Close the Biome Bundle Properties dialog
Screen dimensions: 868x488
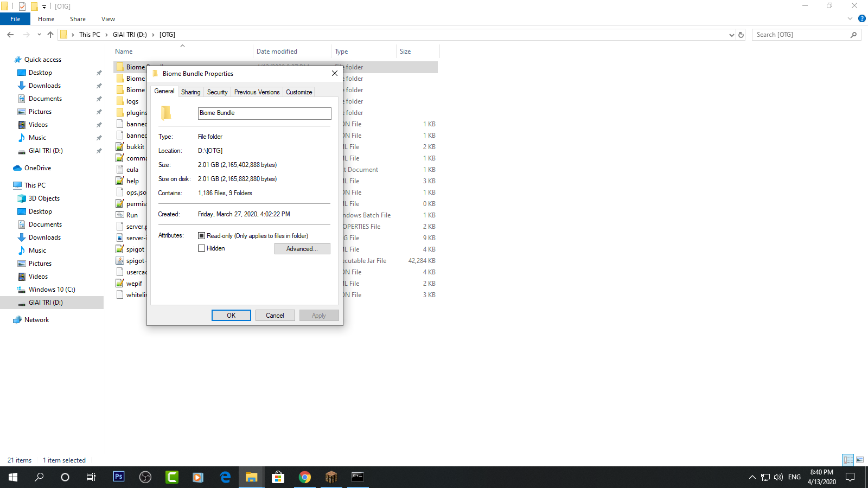pyautogui.click(x=335, y=73)
